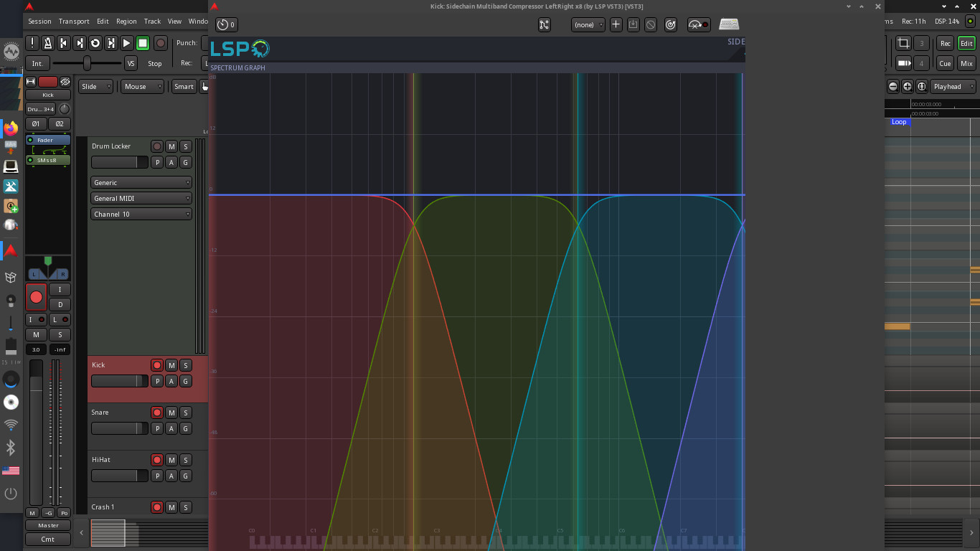Viewport: 980px width, 551px height.
Task: Click the plugin virtual keyboard icon
Action: click(x=729, y=24)
